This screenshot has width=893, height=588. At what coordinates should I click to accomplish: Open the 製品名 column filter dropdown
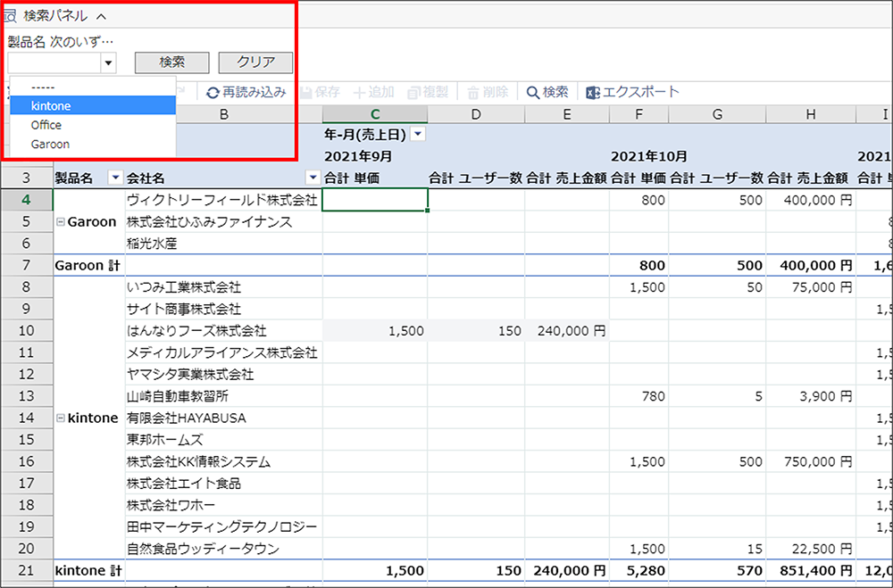click(115, 178)
